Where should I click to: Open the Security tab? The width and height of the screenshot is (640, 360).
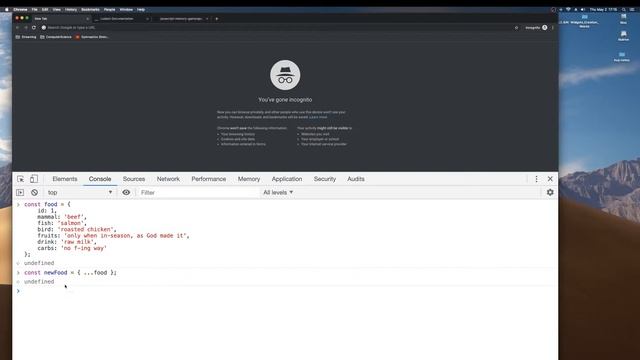(324, 179)
